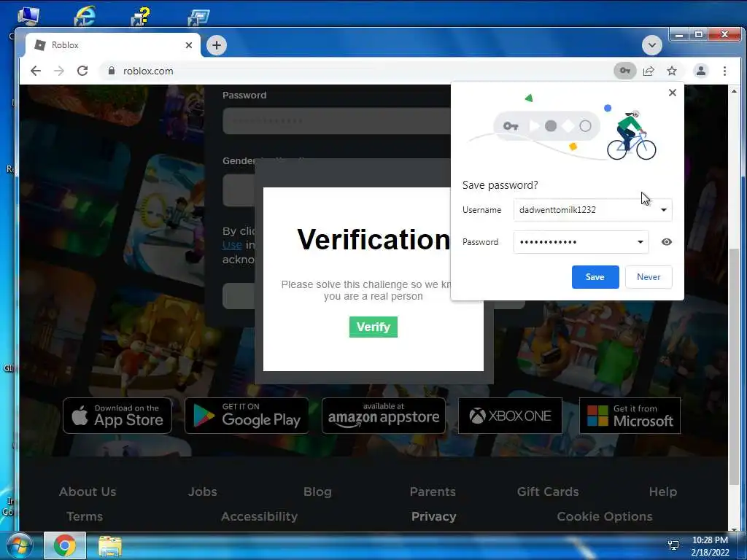Viewport: 747px width, 560px height.
Task: Reload the Roblox page
Action: (x=82, y=71)
